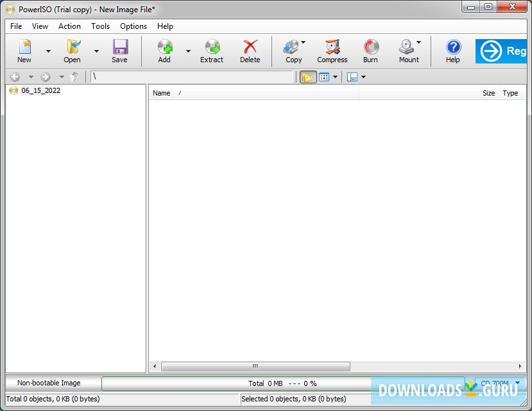This screenshot has height=411, width=532.
Task: Open the CD 700M media size dropdown
Action: pyautogui.click(x=501, y=383)
